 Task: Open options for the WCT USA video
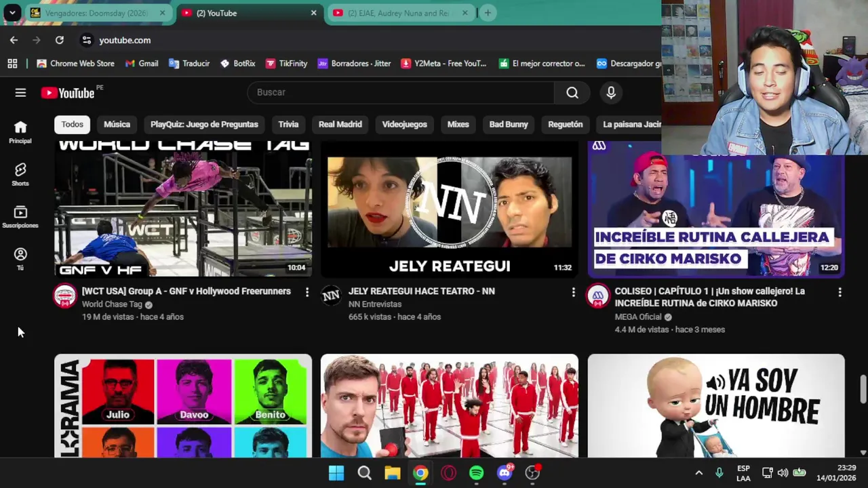tap(307, 292)
